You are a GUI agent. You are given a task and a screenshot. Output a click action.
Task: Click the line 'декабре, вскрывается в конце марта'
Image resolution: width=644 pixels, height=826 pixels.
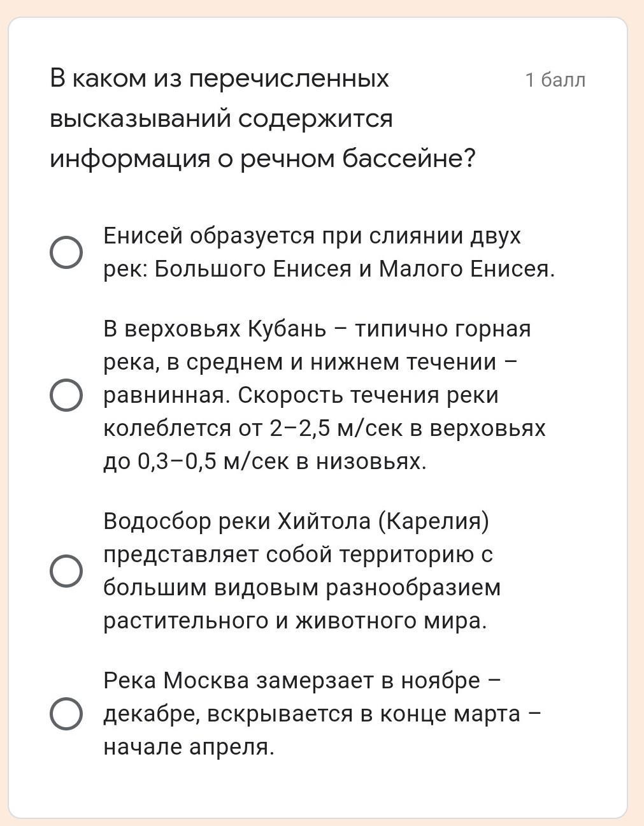322,714
